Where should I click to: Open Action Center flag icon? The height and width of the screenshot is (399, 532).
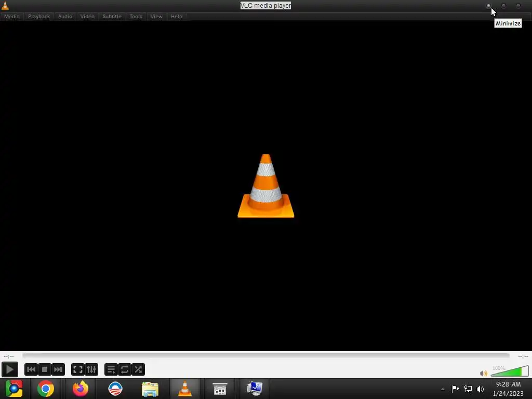pyautogui.click(x=455, y=389)
